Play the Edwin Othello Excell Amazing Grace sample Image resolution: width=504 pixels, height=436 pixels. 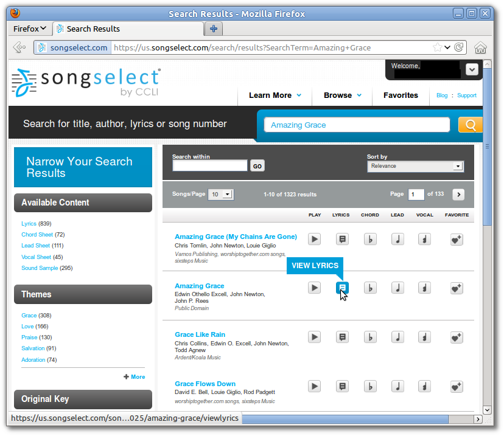pos(314,288)
